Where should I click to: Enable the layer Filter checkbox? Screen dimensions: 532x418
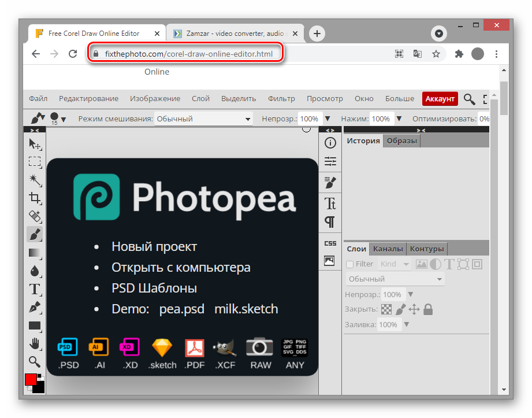[349, 265]
